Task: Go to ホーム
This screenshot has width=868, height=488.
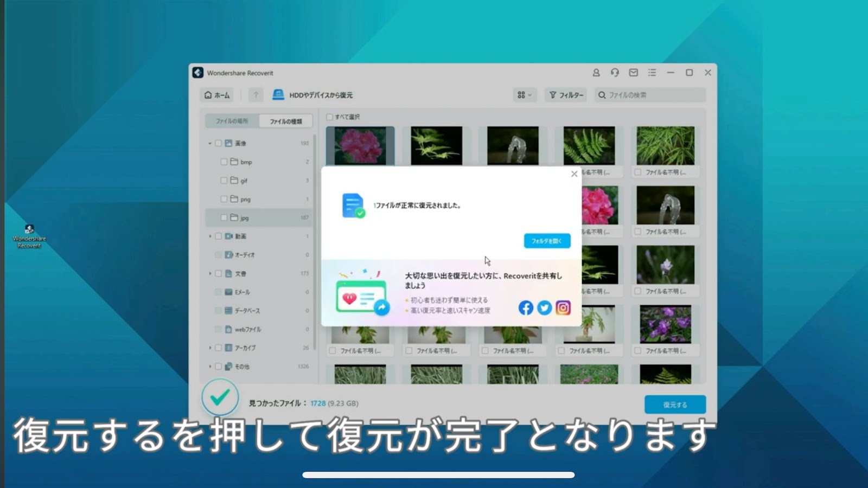Action: point(217,95)
